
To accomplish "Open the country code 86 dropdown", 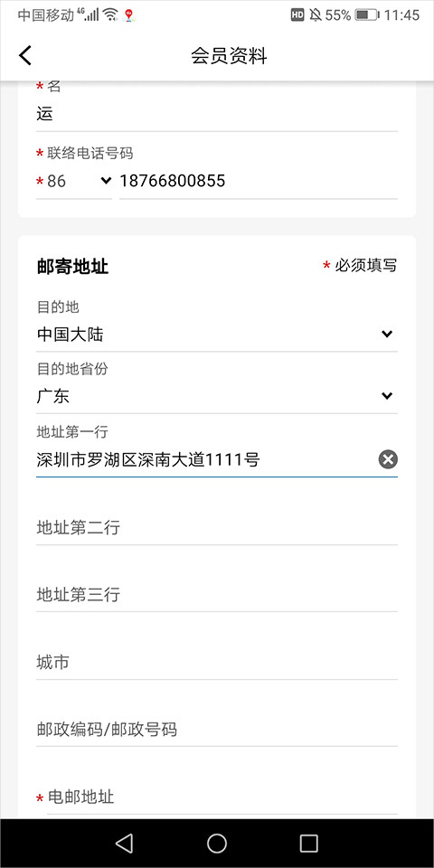I will coord(74,181).
